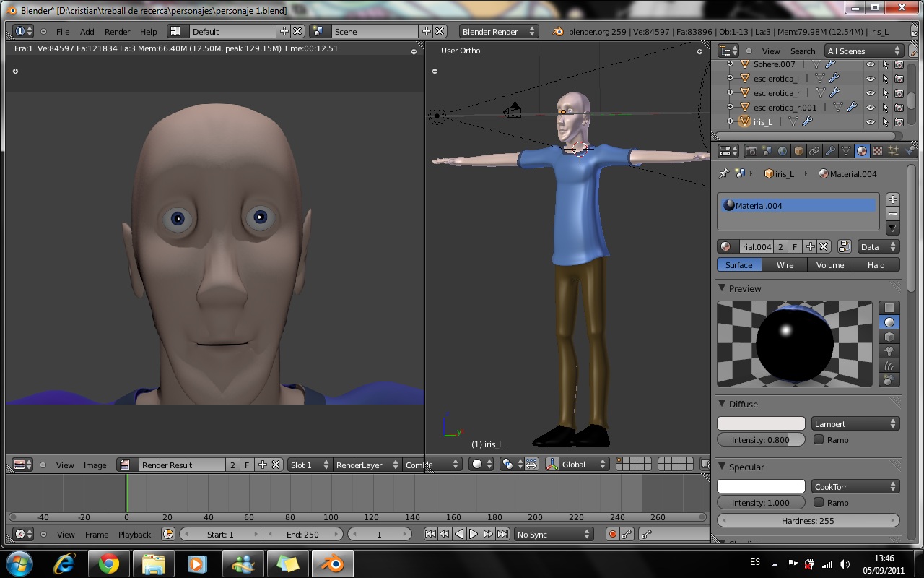Open the Render camera properties tab
The height and width of the screenshot is (578, 924).
751,151
